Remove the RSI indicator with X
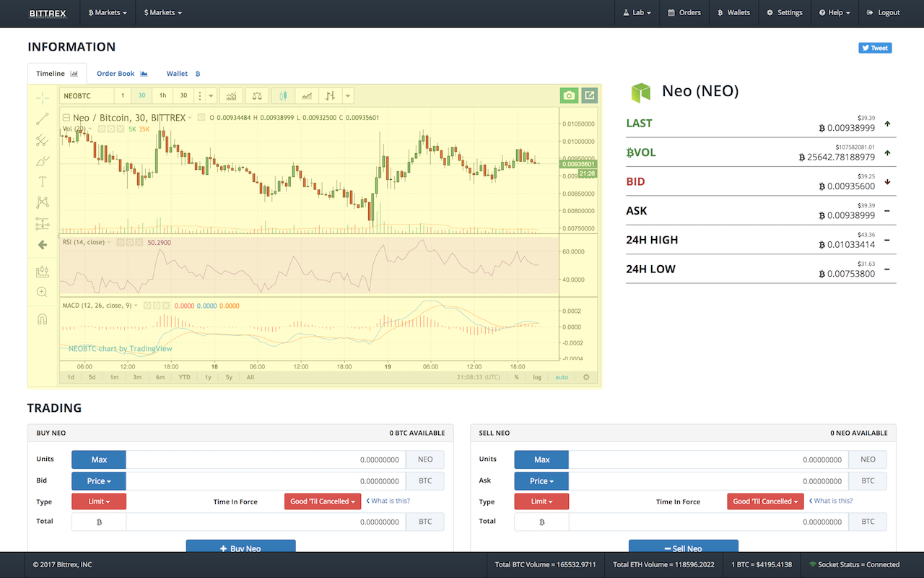 (x=139, y=243)
